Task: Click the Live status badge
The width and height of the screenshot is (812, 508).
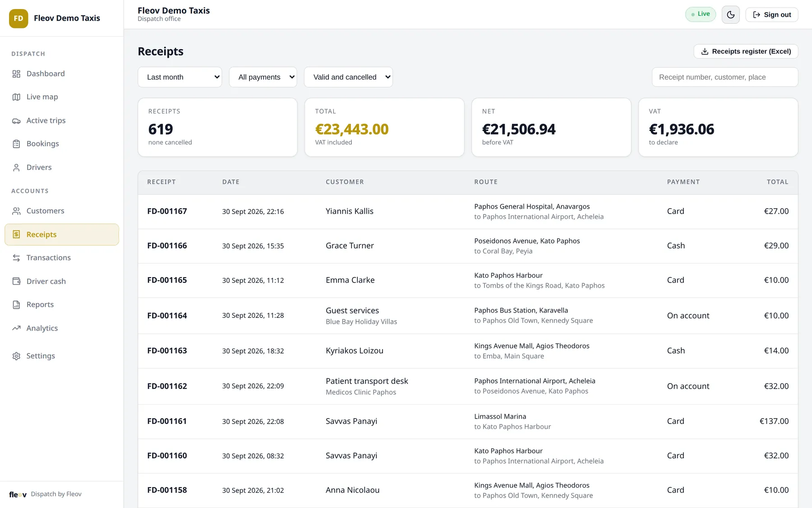Action: [x=700, y=14]
